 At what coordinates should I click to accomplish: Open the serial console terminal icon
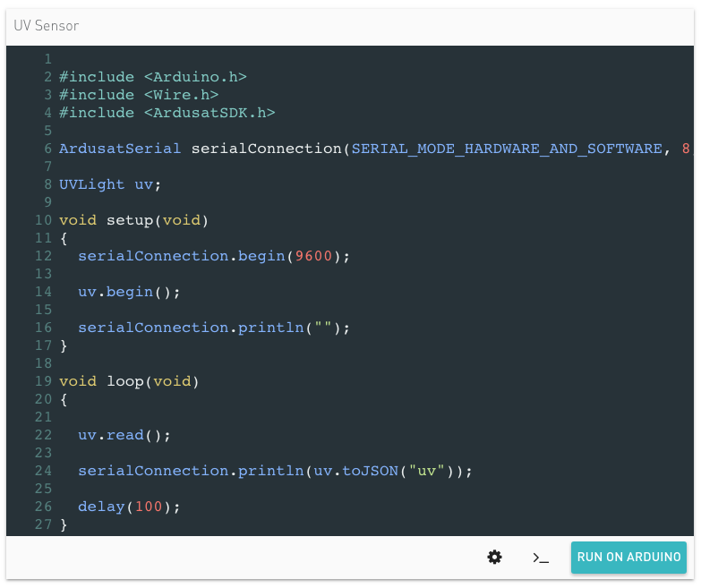541,558
